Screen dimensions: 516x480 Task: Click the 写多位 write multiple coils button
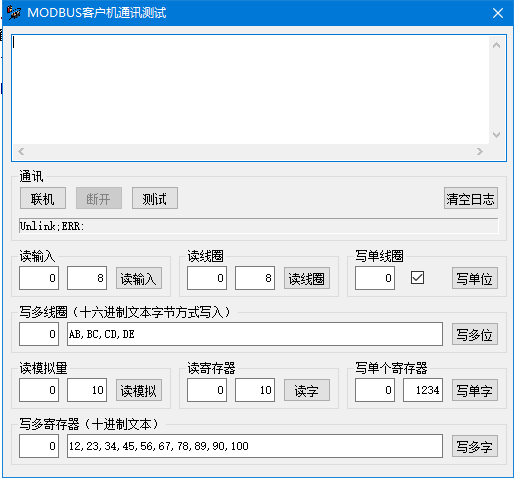click(x=475, y=334)
